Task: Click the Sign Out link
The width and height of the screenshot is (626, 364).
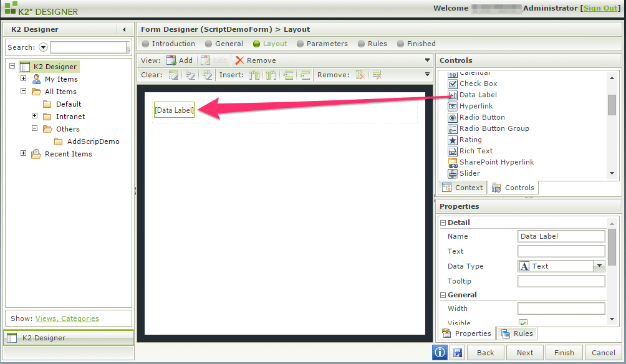Action: click(600, 8)
